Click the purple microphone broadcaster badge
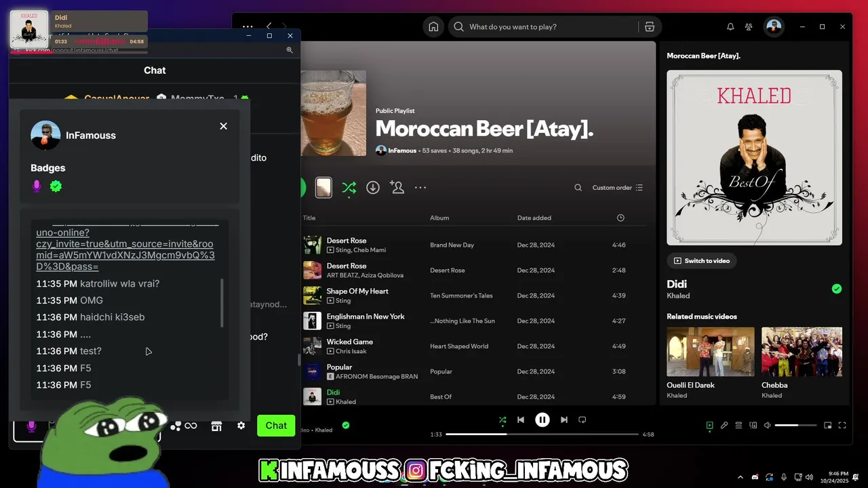 click(x=37, y=186)
